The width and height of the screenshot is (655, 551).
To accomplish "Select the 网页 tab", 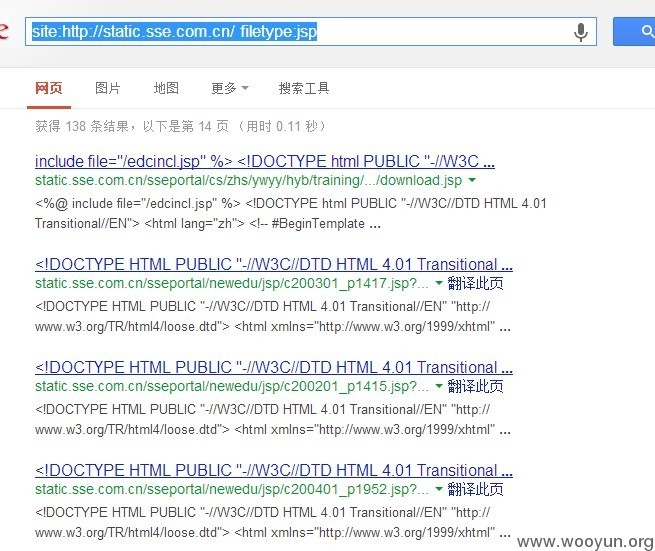I will click(49, 88).
